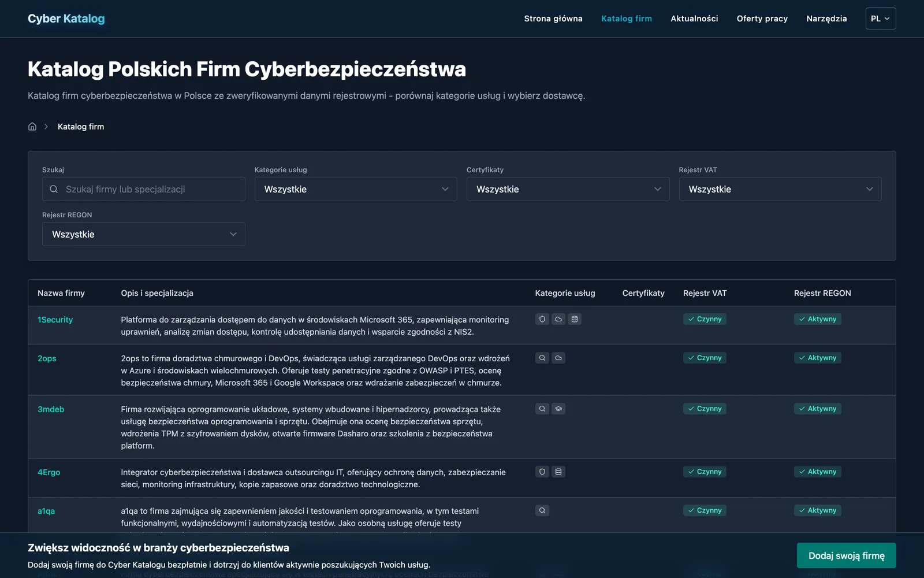Image resolution: width=924 pixels, height=578 pixels.
Task: Click the Katalog firm breadcrumb text
Action: coord(81,127)
